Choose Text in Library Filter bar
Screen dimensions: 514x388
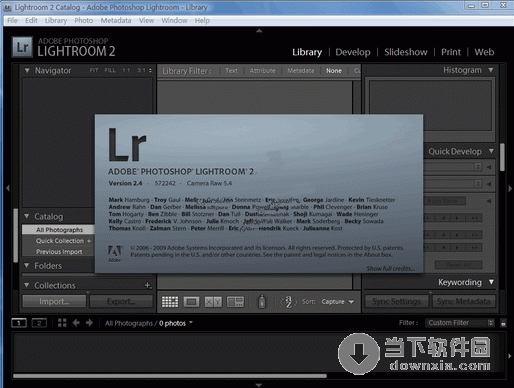pyautogui.click(x=231, y=71)
